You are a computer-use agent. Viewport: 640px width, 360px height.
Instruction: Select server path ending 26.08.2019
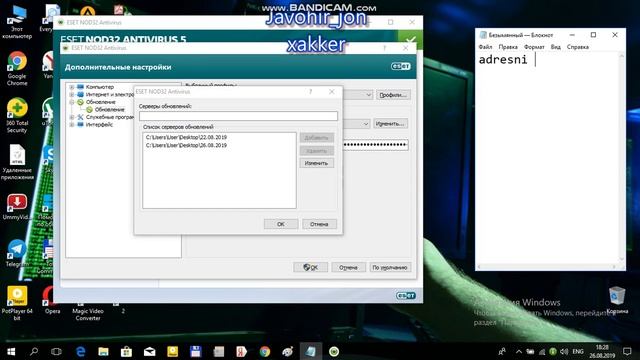187,145
